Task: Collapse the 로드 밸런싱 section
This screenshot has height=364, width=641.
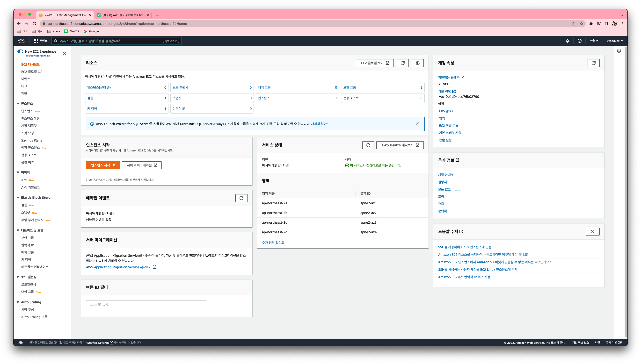Action: click(x=18, y=277)
